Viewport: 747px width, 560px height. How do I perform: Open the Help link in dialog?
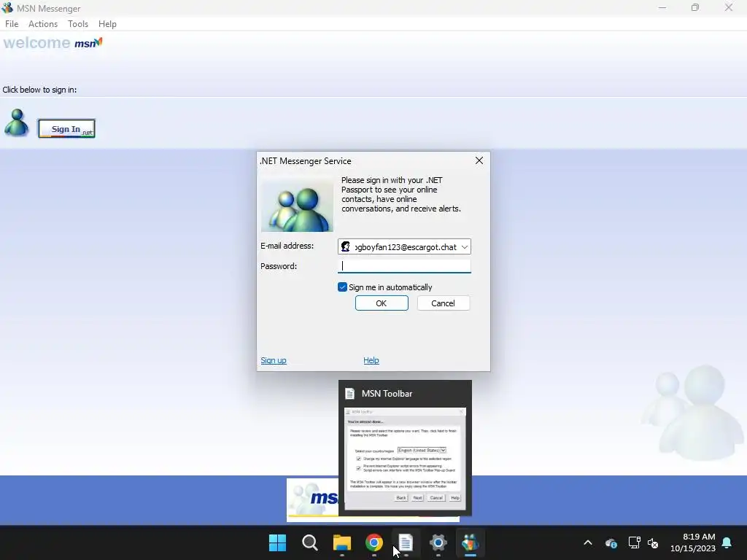(371, 360)
